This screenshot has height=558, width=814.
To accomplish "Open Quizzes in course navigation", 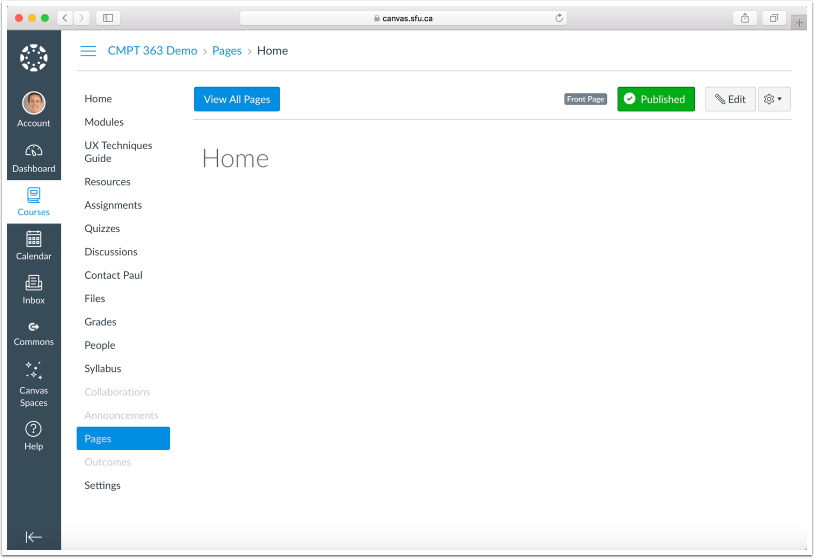I will 102,228.
